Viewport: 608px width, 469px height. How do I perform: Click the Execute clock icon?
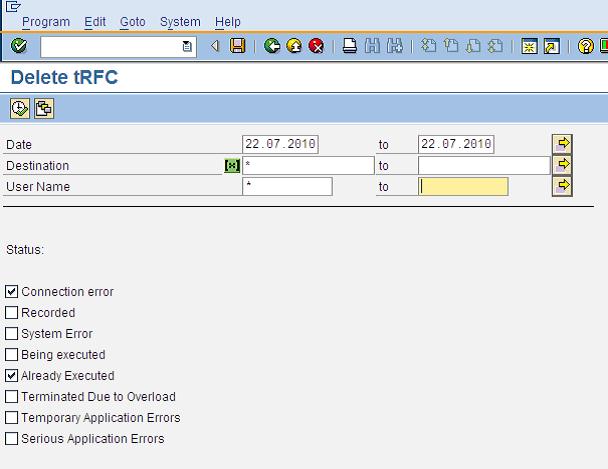pos(20,109)
